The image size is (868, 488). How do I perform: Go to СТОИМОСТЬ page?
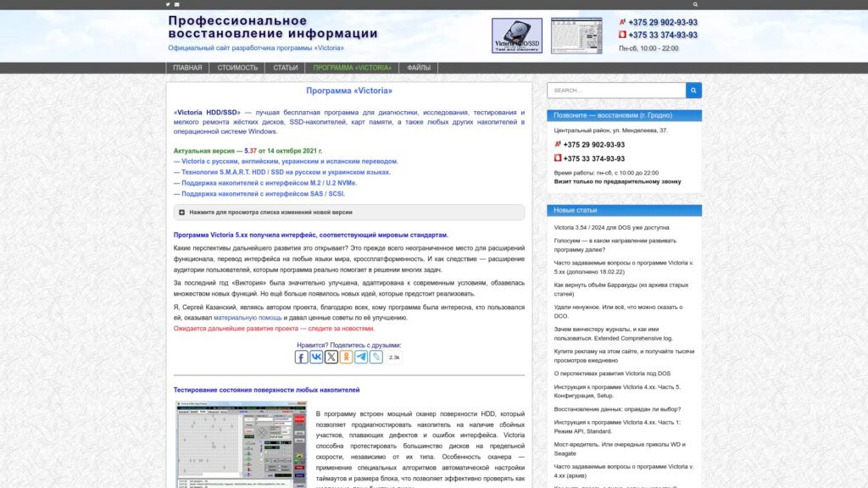coord(237,68)
